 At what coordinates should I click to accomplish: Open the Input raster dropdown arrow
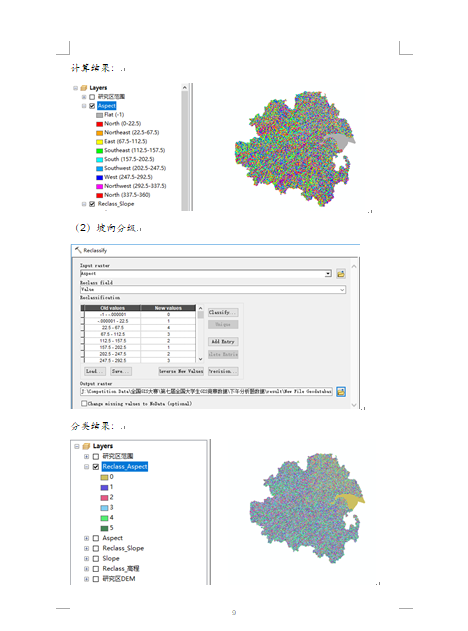(x=328, y=274)
